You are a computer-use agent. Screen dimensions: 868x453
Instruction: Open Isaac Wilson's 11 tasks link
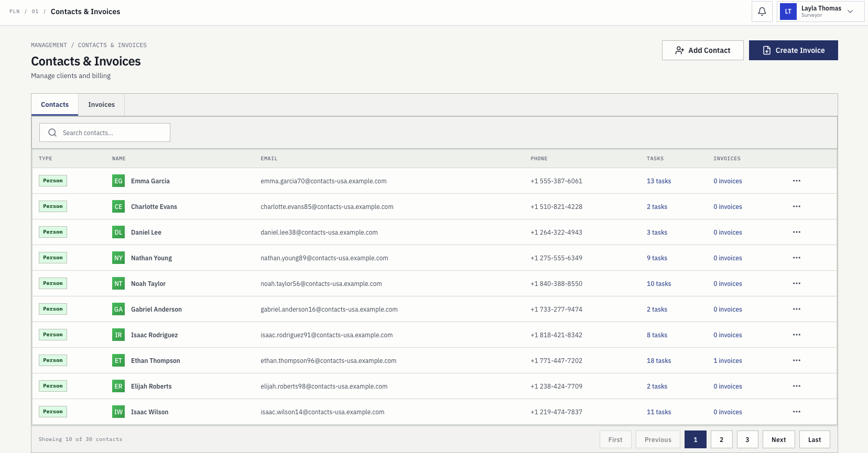pos(659,412)
